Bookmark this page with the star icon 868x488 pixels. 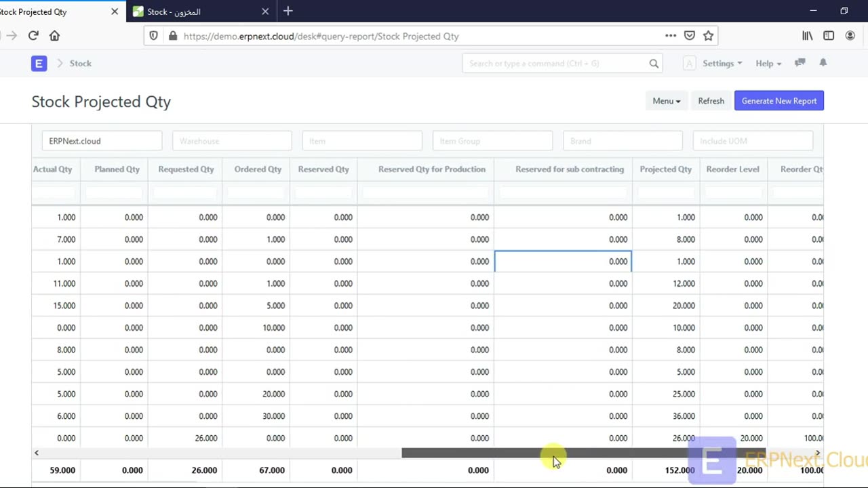(709, 36)
